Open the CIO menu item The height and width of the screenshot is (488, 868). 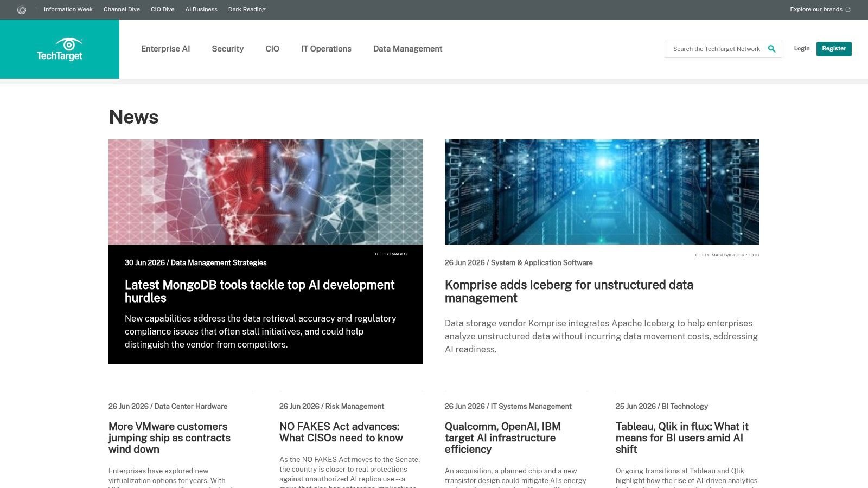click(272, 49)
